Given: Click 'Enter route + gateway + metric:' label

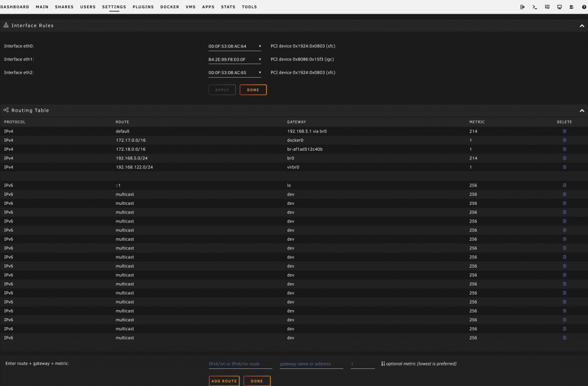Looking at the screenshot, I should pos(37,364).
